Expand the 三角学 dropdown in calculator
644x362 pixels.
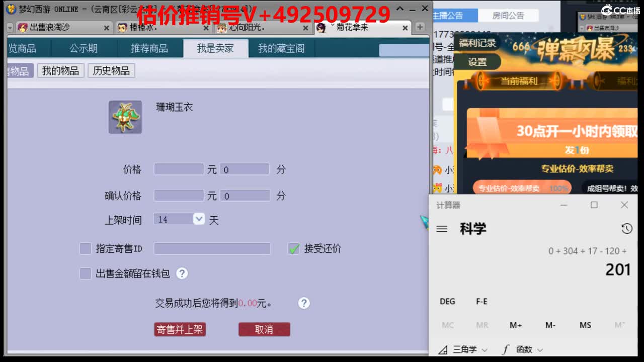(x=463, y=349)
